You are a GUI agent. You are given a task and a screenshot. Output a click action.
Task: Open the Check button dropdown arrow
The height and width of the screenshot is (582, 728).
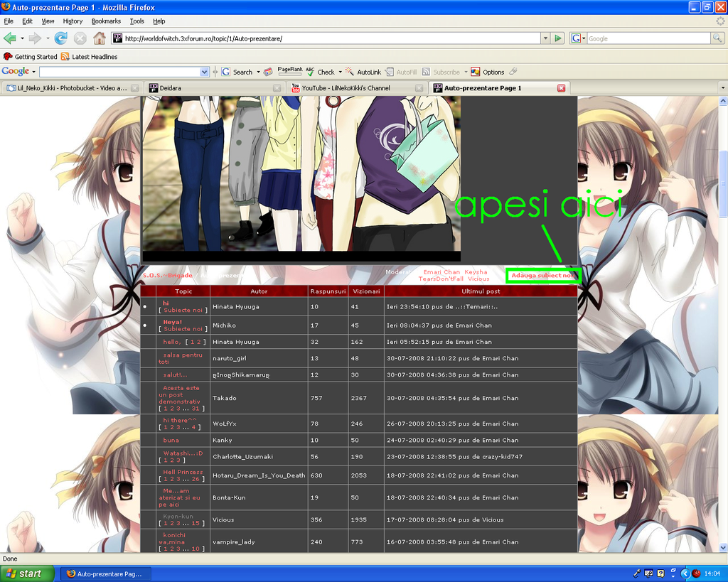coord(340,72)
